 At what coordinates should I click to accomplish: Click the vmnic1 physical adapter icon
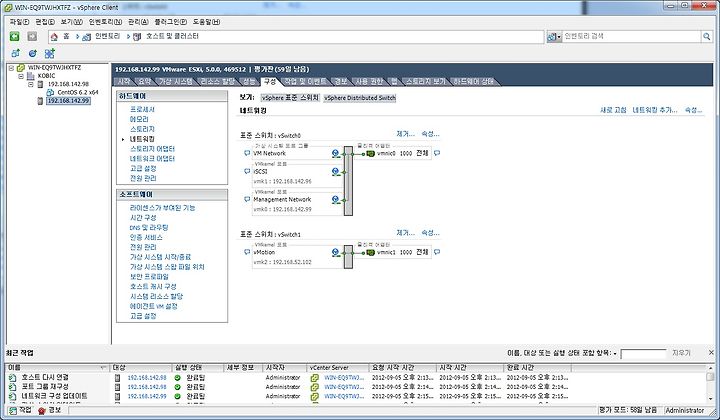point(371,252)
